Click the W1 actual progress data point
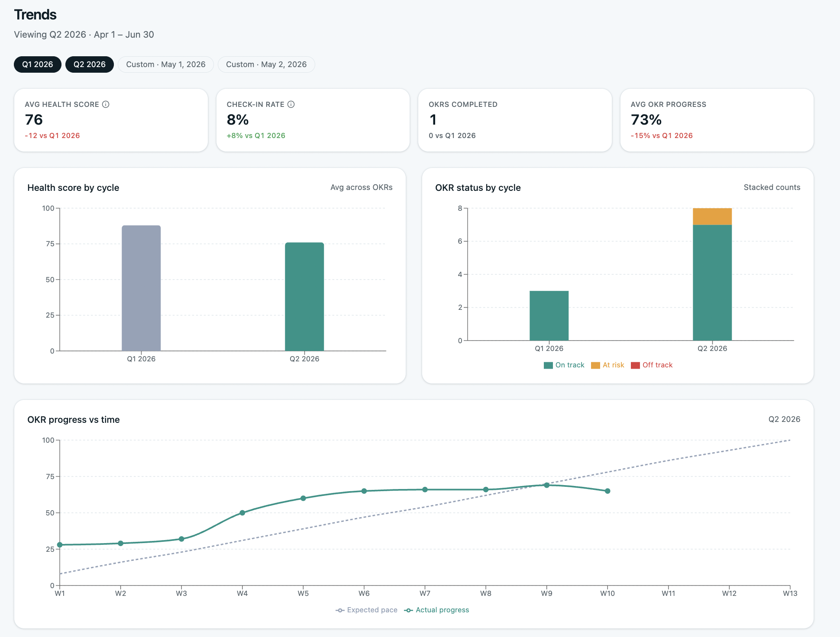Screen dimensions: 840x637 [60, 545]
